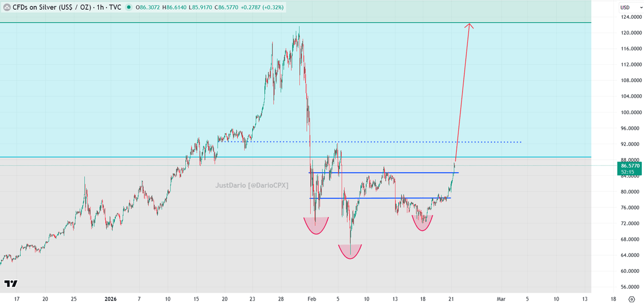Click the TradingView logo in the chart corner
The height and width of the screenshot is (304, 644).
(x=11, y=284)
